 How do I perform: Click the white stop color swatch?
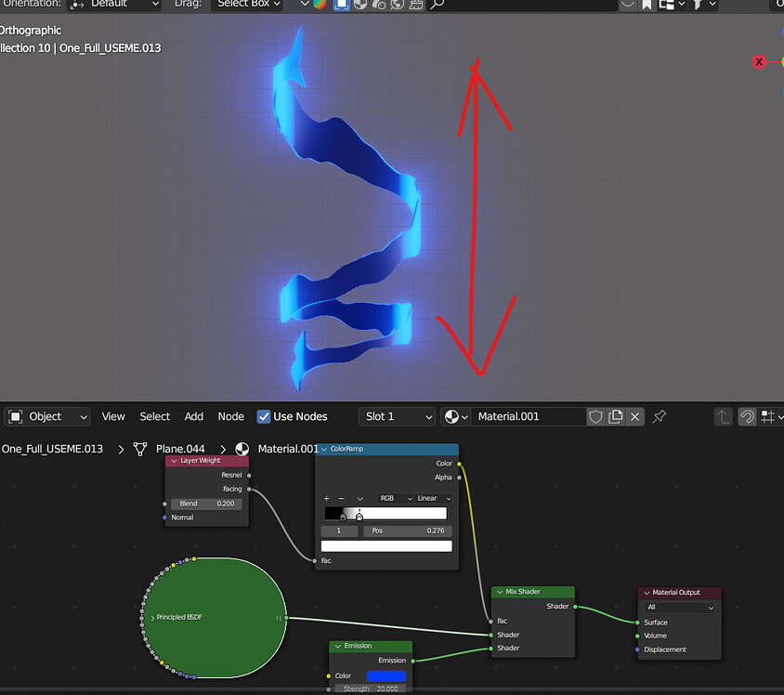[386, 546]
